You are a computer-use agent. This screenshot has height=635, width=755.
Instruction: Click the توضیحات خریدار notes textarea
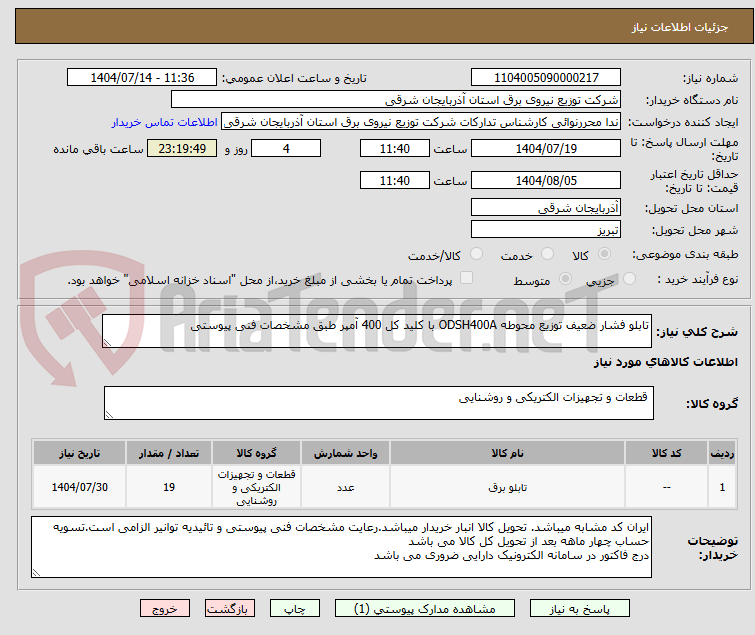click(341, 547)
